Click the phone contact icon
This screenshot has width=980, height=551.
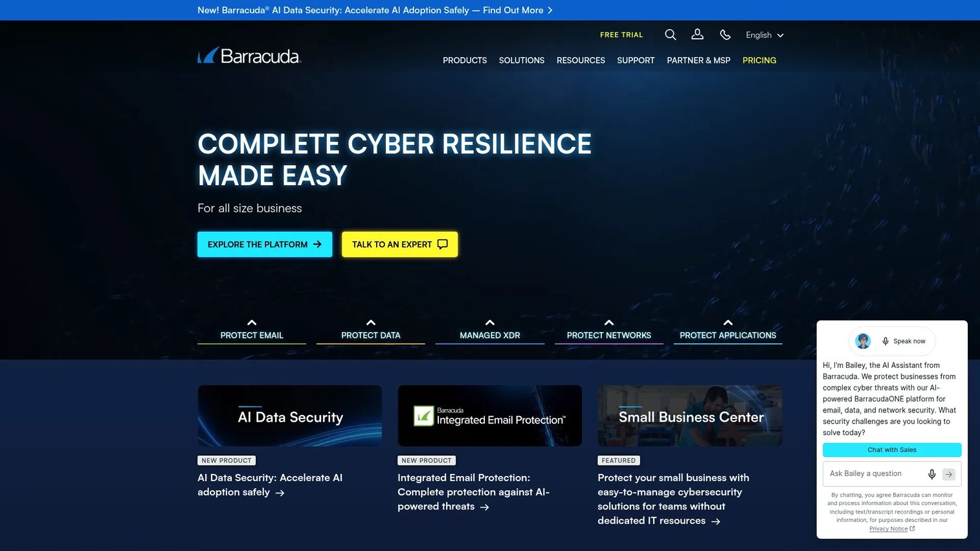pos(726,35)
